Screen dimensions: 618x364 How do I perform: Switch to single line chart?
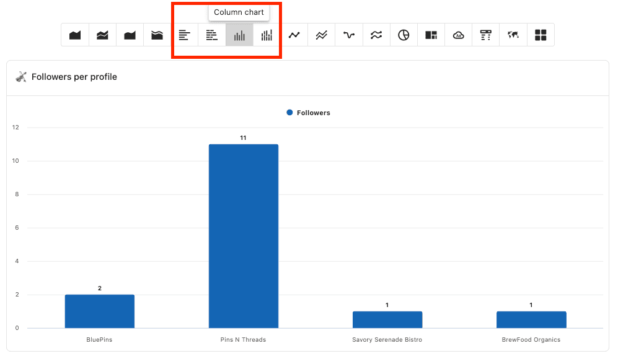(x=294, y=35)
